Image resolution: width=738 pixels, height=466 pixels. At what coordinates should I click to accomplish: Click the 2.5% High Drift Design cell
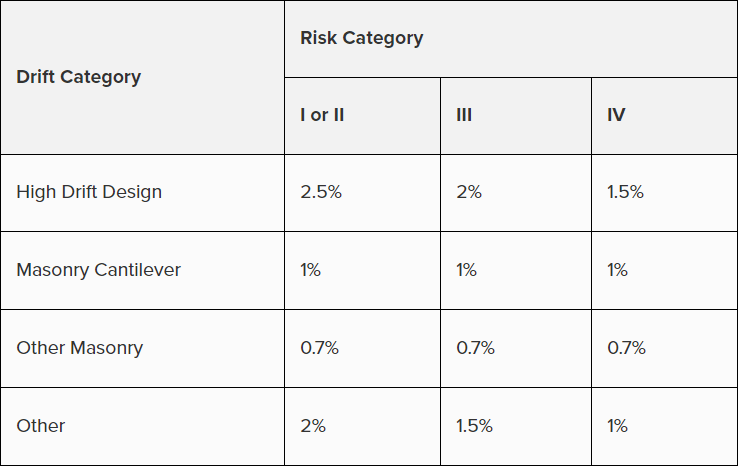(321, 192)
